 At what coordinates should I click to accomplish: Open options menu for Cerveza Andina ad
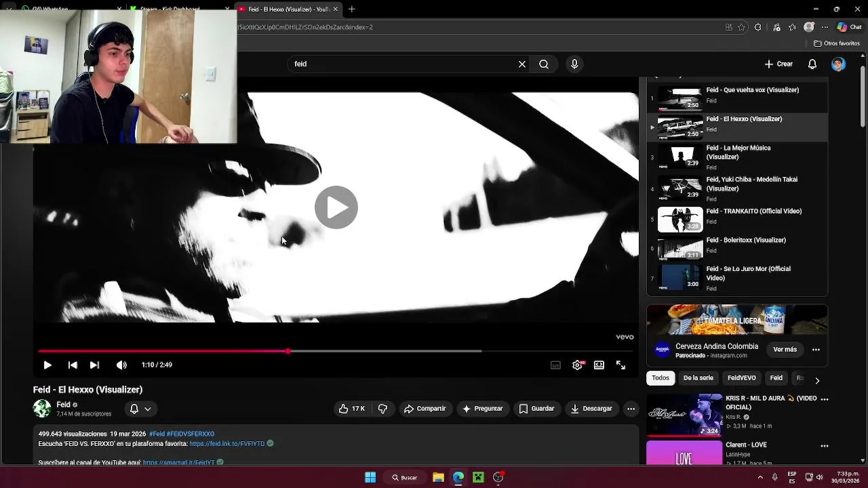816,350
